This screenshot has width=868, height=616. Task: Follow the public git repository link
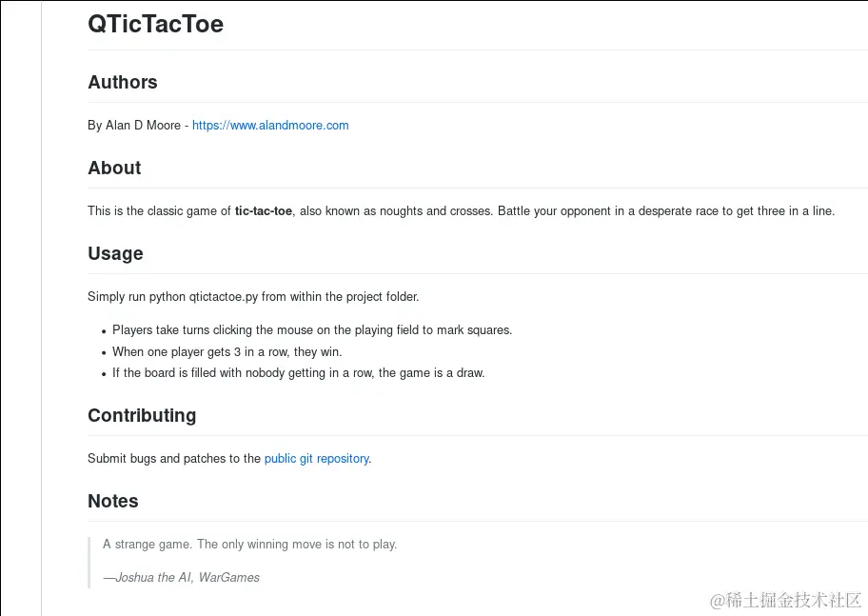click(x=317, y=458)
